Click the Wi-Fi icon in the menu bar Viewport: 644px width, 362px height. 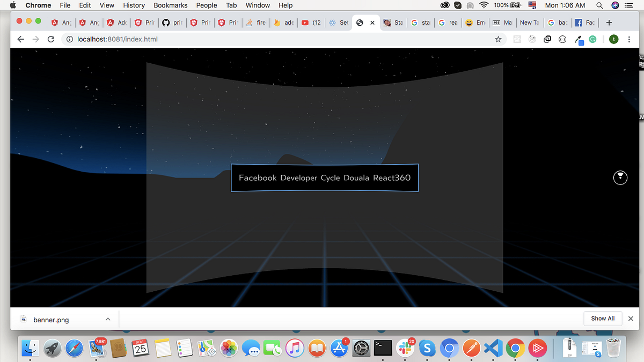(484, 5)
